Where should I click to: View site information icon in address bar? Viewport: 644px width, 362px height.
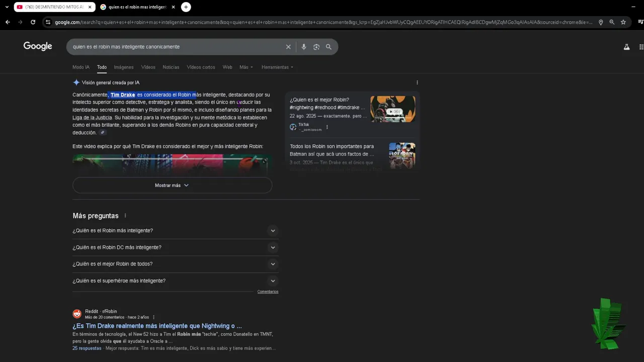coord(48,22)
